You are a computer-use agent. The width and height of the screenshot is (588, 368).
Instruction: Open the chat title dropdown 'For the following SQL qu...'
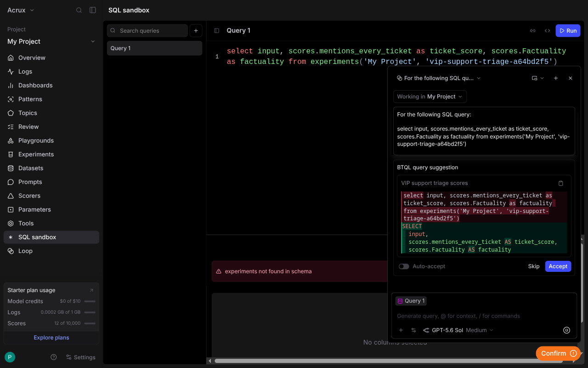[439, 78]
